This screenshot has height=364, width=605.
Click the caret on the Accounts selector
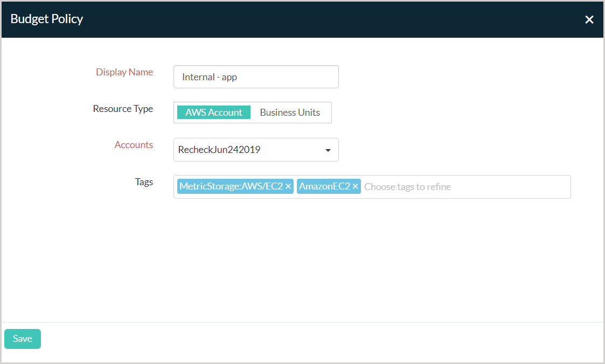point(328,150)
